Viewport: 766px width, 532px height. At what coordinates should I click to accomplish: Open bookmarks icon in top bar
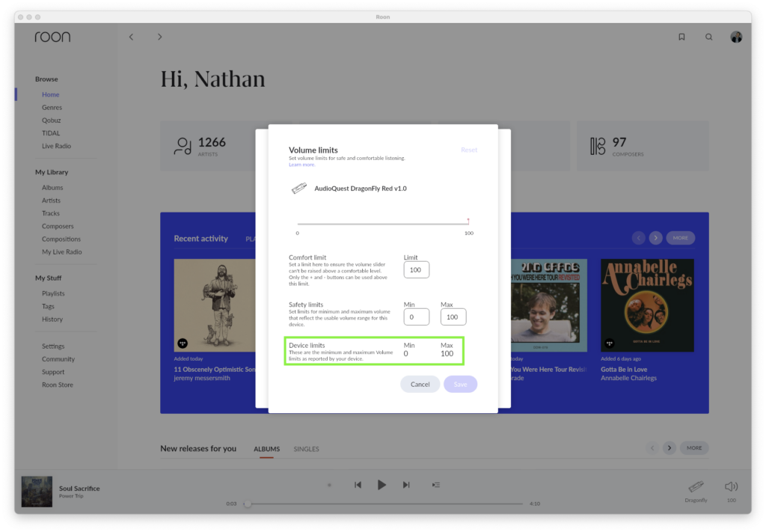pyautogui.click(x=681, y=37)
